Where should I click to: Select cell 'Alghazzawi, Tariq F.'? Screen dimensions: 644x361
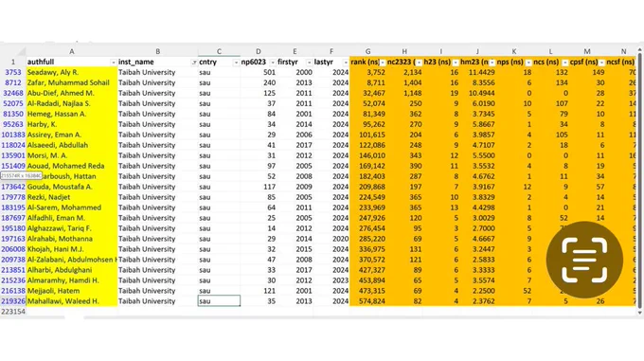[72, 228]
